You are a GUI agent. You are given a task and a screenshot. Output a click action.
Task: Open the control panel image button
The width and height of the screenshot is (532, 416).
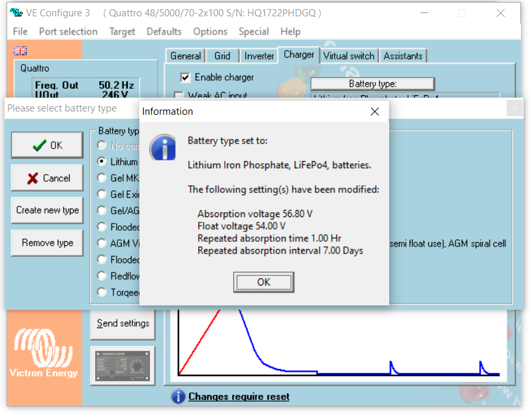click(123, 366)
